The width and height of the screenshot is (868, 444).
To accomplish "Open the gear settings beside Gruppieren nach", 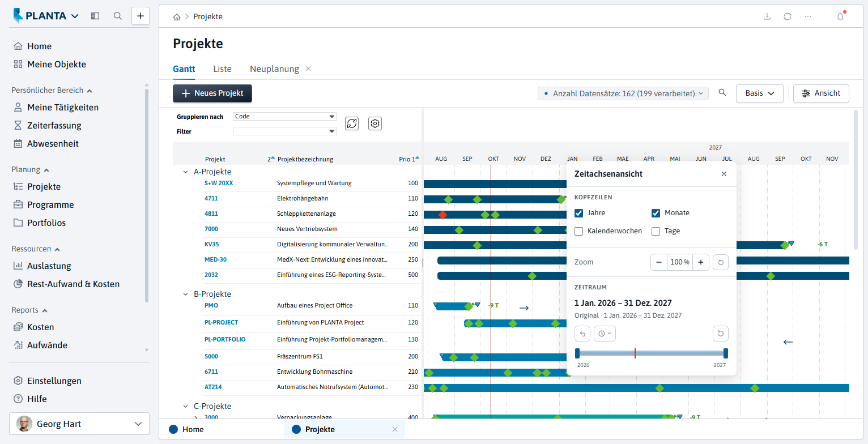I will pos(375,123).
